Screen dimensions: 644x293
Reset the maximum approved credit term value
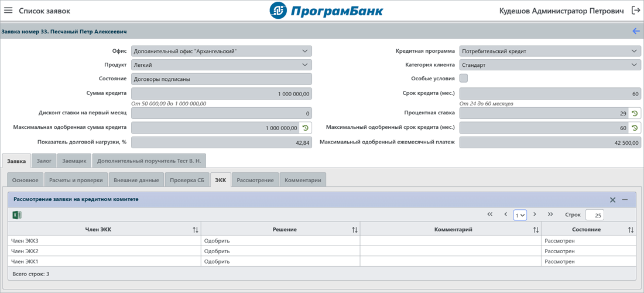click(x=635, y=128)
